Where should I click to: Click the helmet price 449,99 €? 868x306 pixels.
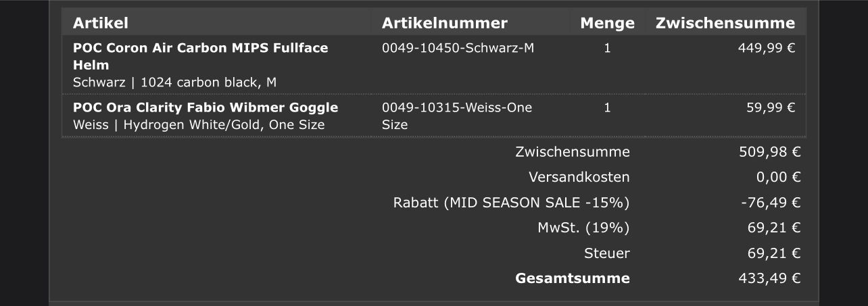[766, 48]
